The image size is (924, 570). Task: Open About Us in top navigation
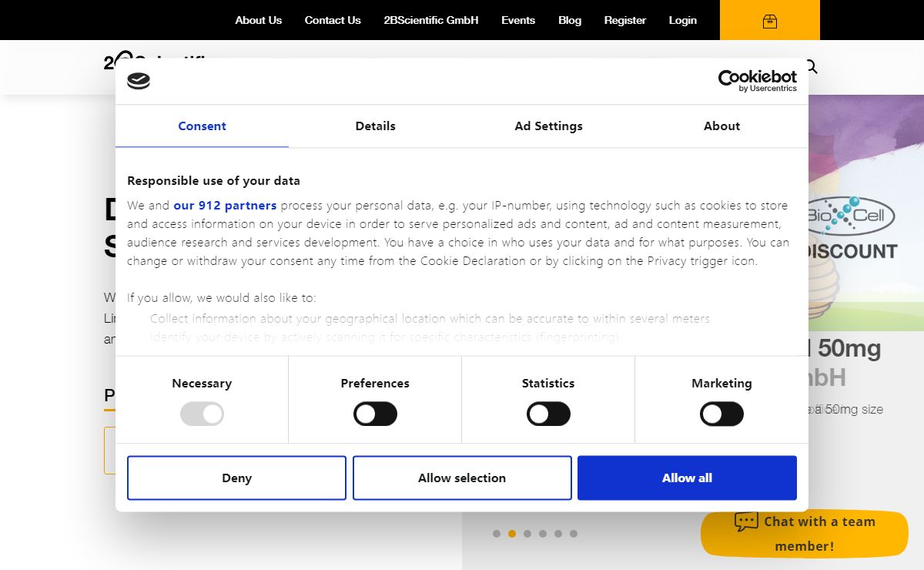258,20
